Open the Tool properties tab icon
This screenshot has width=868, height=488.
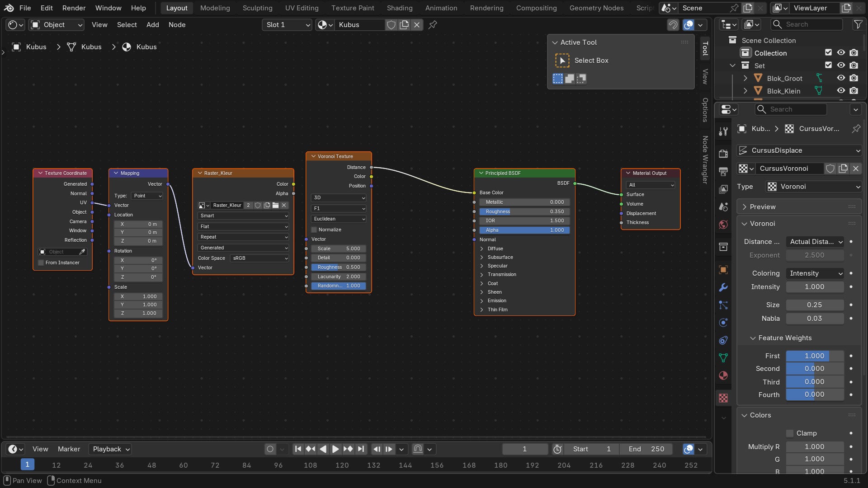723,131
